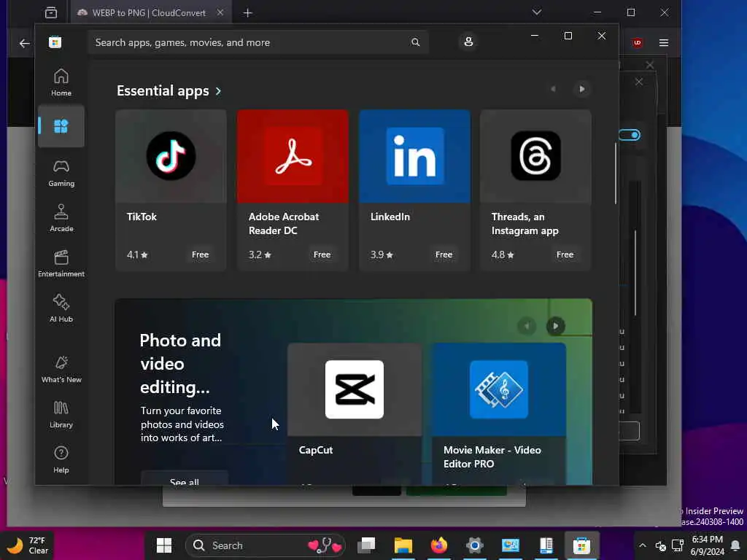Viewport: 747px width, 560px height.
Task: Open the notification bell in system tray
Action: coord(735,545)
